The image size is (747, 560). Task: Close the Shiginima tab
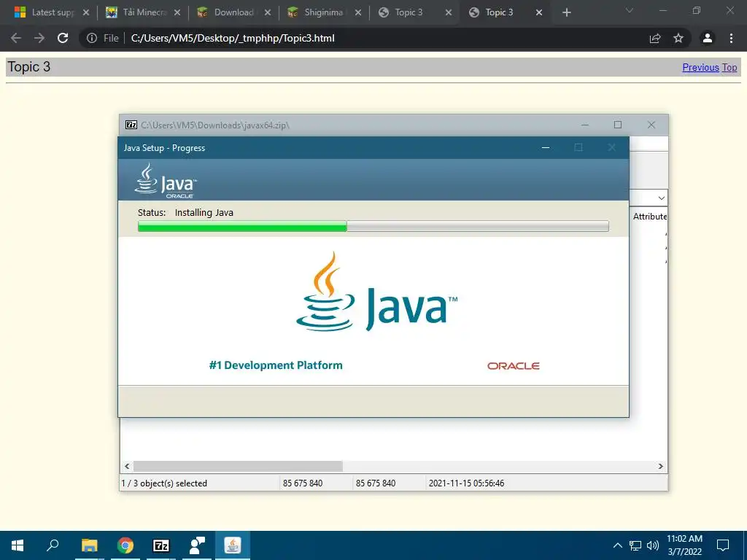click(x=358, y=12)
